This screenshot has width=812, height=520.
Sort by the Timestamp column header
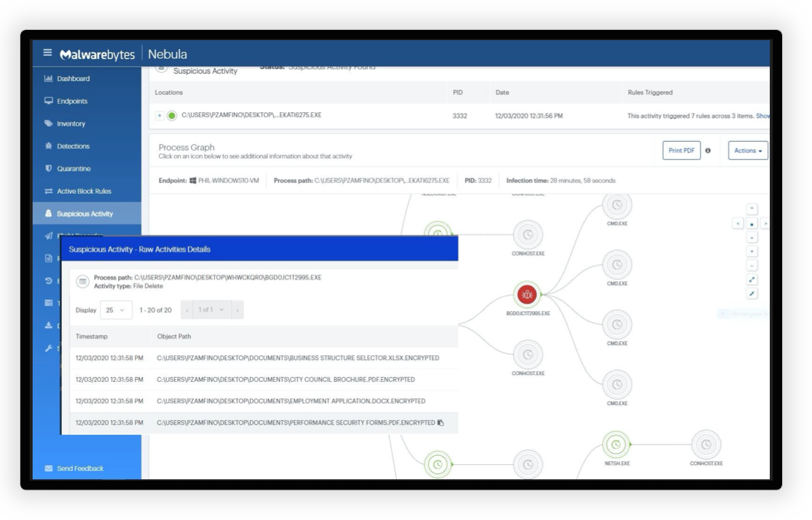(x=92, y=336)
